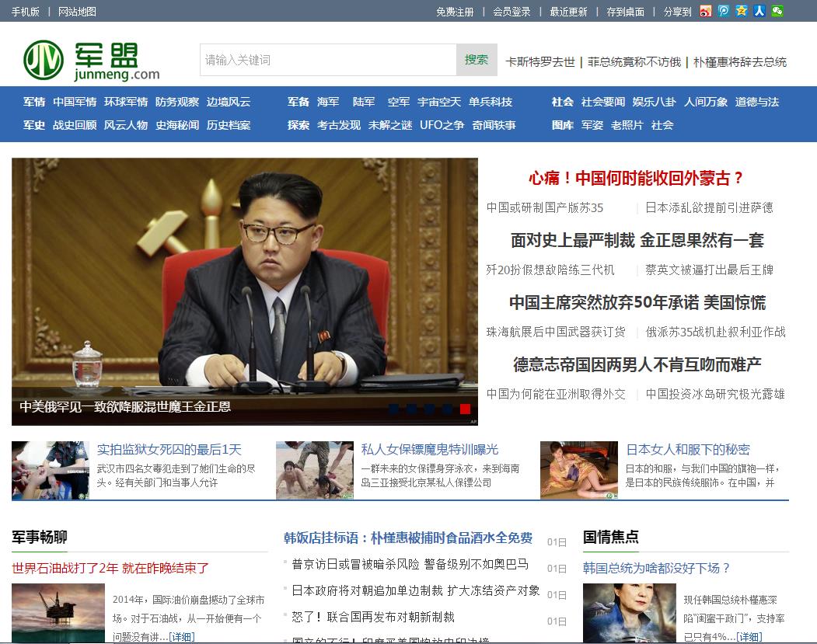Viewport: 817px width, 644px height.
Task: Select the first carousel slide dot
Action: click(x=394, y=409)
